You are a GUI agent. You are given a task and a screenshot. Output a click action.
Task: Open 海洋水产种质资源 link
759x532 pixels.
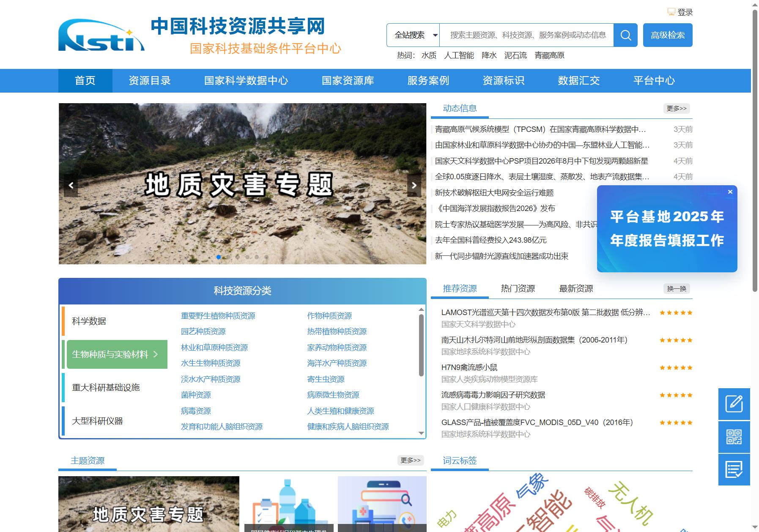337,363
